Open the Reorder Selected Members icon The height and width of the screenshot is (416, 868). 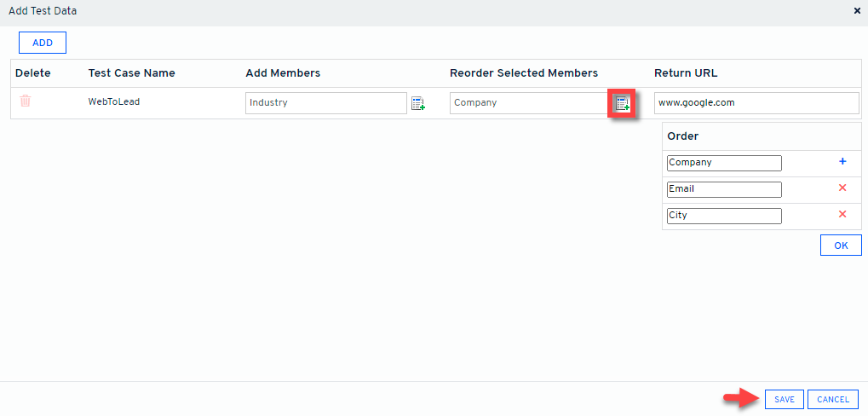pyautogui.click(x=622, y=103)
